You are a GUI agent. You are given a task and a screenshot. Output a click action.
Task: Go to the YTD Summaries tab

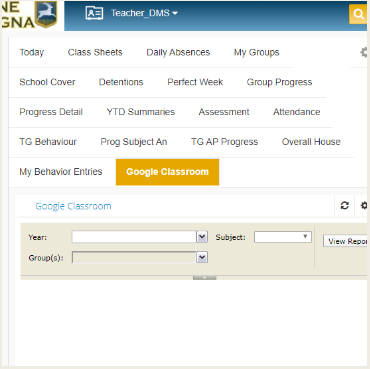[x=141, y=112]
